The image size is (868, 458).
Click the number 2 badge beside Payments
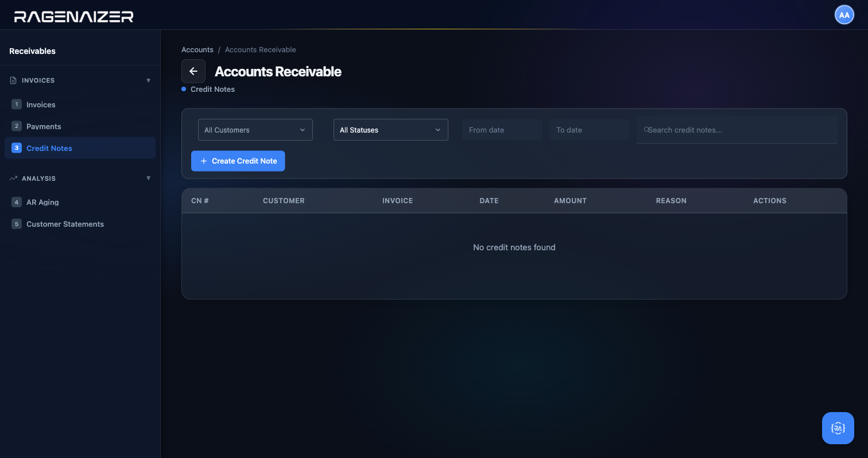(x=17, y=126)
